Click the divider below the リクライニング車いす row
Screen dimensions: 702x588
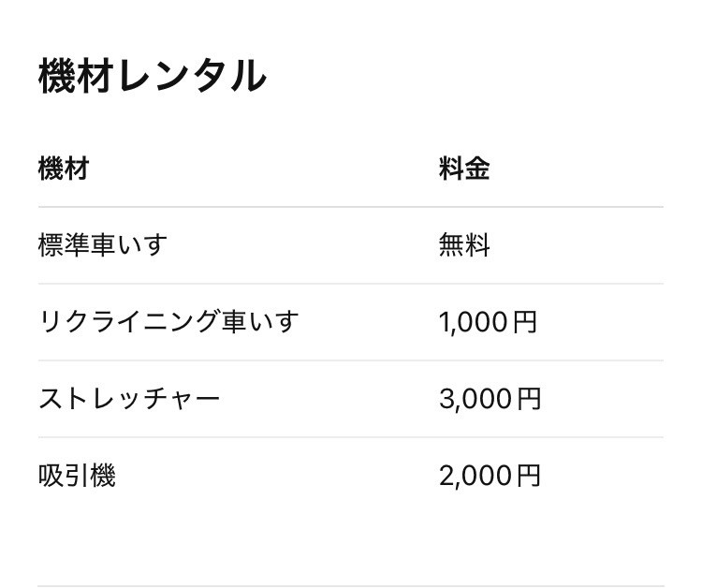pyautogui.click(x=350, y=360)
